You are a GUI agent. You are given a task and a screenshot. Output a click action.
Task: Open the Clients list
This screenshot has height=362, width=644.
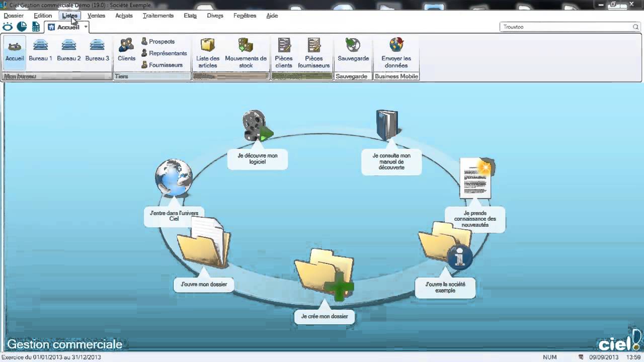(x=126, y=50)
